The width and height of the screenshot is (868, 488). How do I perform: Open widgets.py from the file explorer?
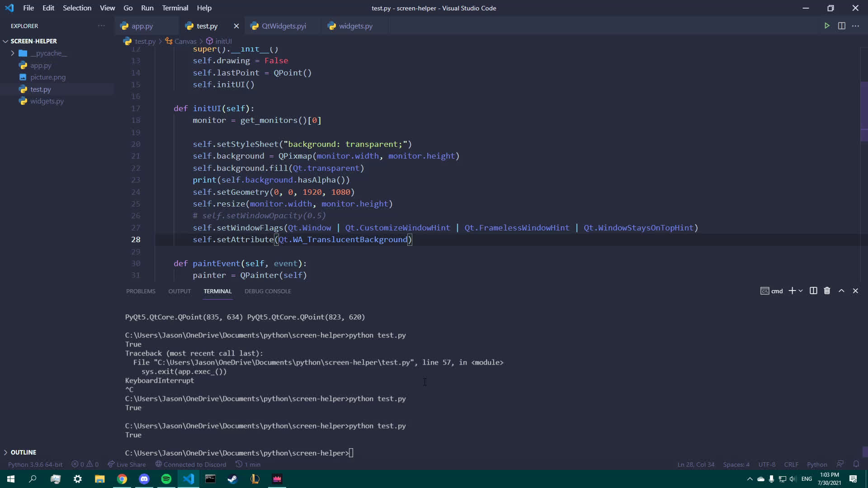pos(47,101)
